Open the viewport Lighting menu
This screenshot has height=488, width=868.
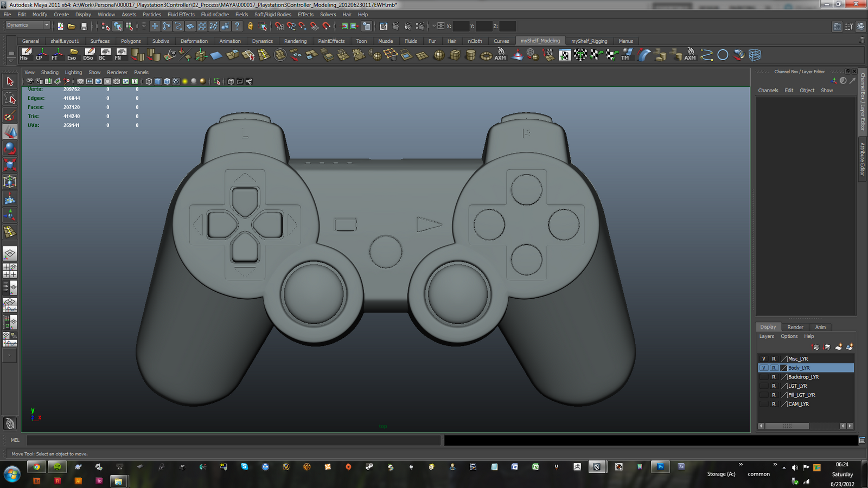coord(73,72)
